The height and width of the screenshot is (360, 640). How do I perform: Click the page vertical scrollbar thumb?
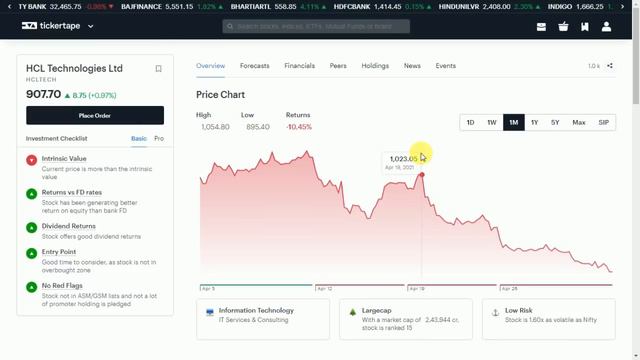(636, 55)
